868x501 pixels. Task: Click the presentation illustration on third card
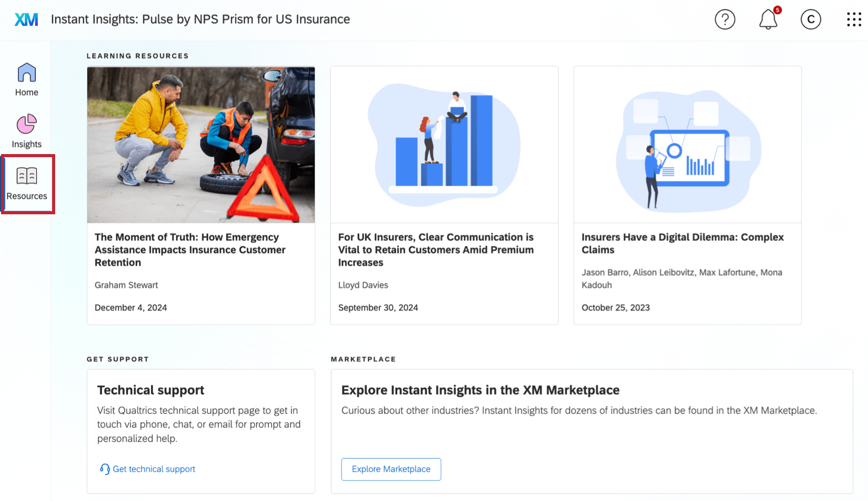point(687,144)
